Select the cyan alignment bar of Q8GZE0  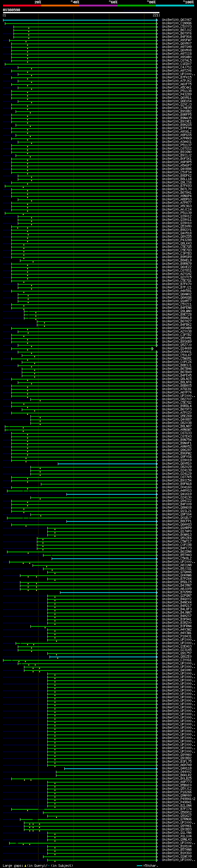tap(103, 657)
